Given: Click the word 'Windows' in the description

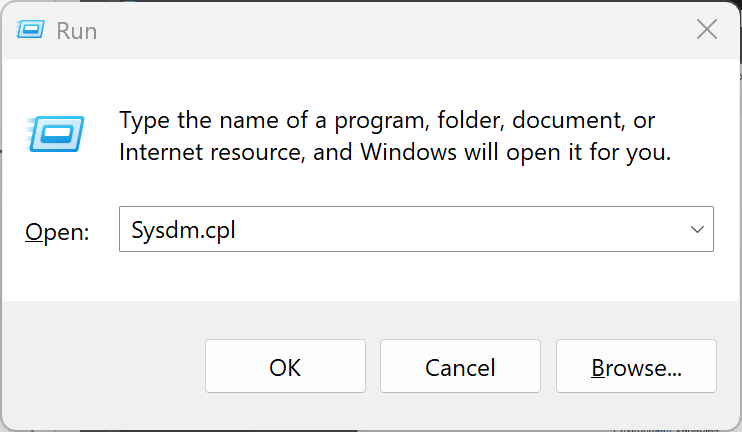Looking at the screenshot, I should tap(409, 152).
